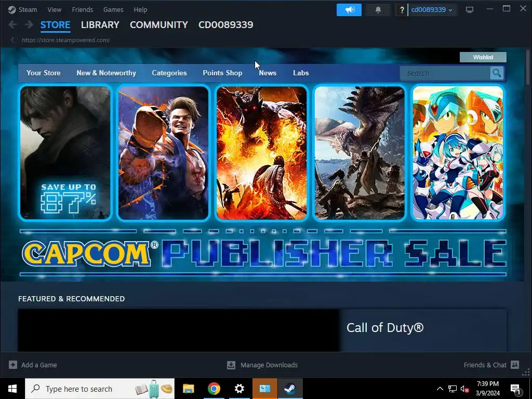Open the Labs link
Viewport: 532px width, 399px height.
point(301,73)
